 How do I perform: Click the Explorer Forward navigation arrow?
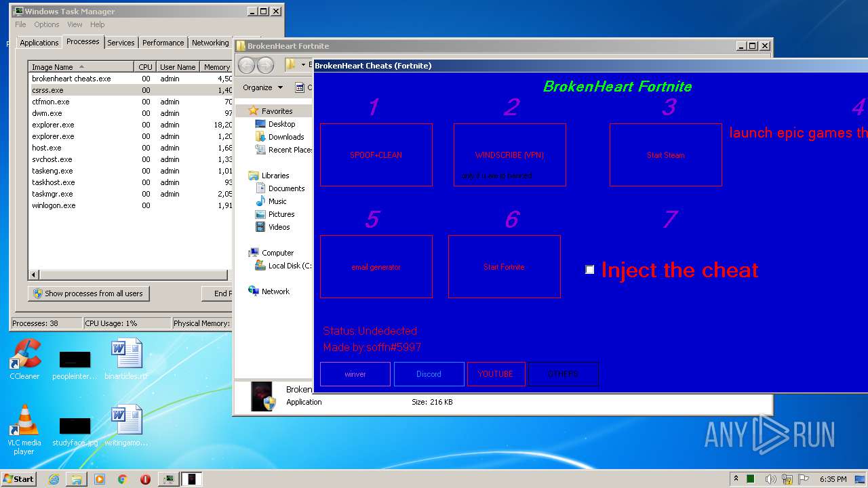(x=266, y=65)
